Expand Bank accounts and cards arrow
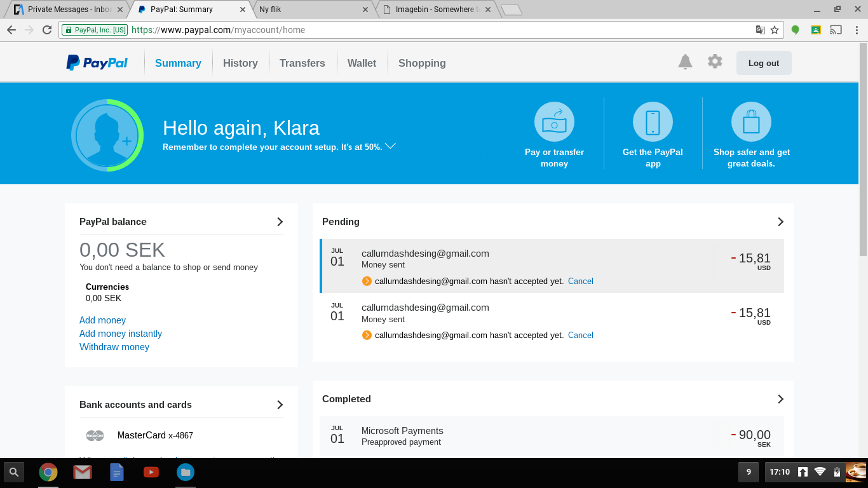This screenshot has height=488, width=868. point(280,405)
